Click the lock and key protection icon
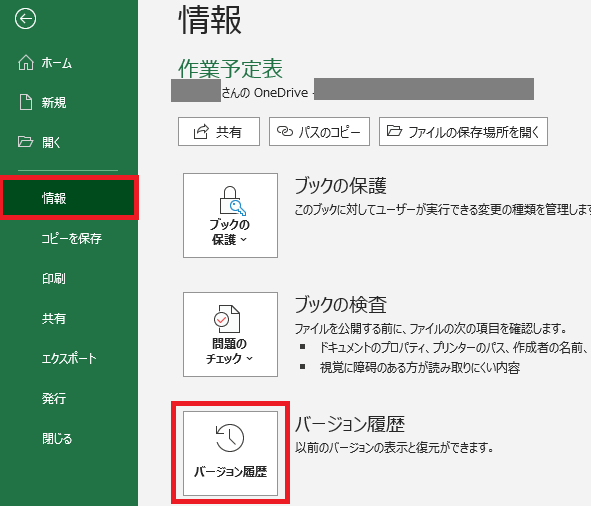This screenshot has width=591, height=506. point(232,201)
